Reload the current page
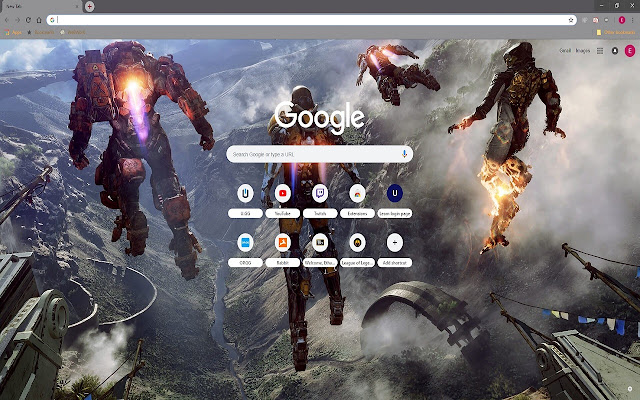This screenshot has width=640, height=400. [28, 20]
